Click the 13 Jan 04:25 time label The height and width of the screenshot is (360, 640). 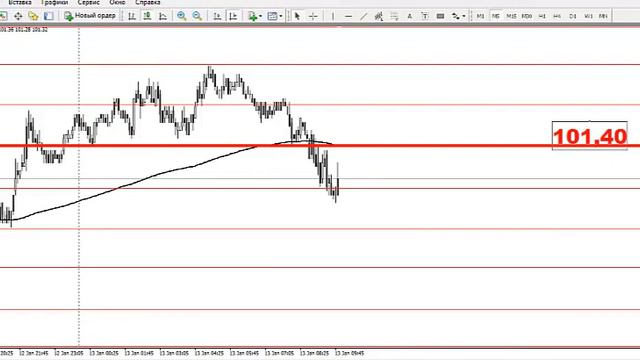(x=209, y=353)
